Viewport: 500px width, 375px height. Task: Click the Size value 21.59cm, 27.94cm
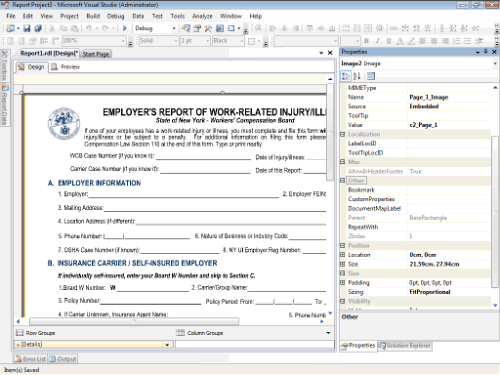point(434,264)
